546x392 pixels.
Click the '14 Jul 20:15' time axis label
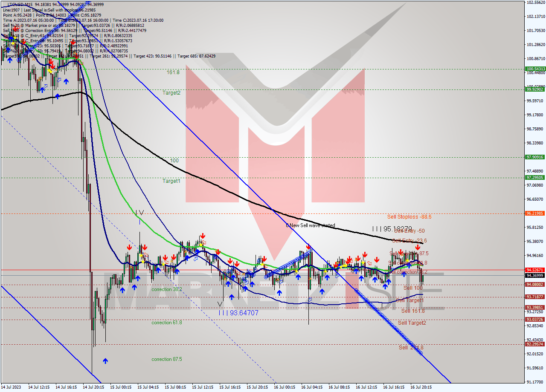coord(93,387)
